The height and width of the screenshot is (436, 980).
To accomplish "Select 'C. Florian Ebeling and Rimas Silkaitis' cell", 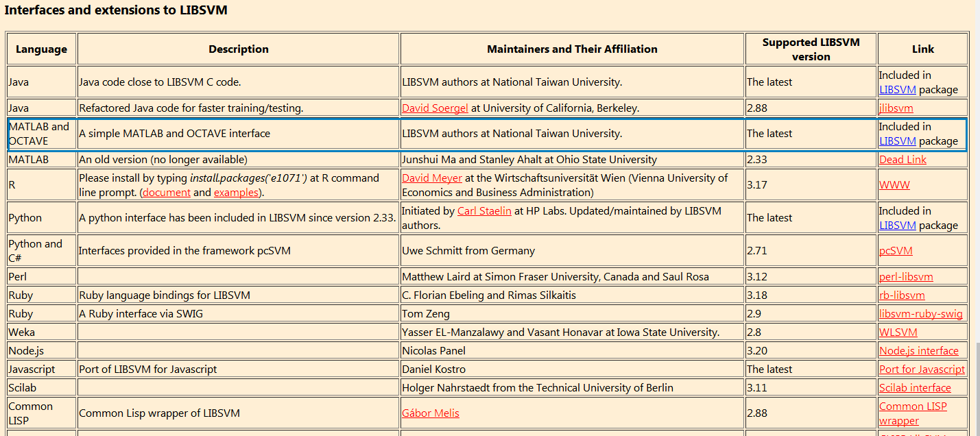I will (572, 295).
